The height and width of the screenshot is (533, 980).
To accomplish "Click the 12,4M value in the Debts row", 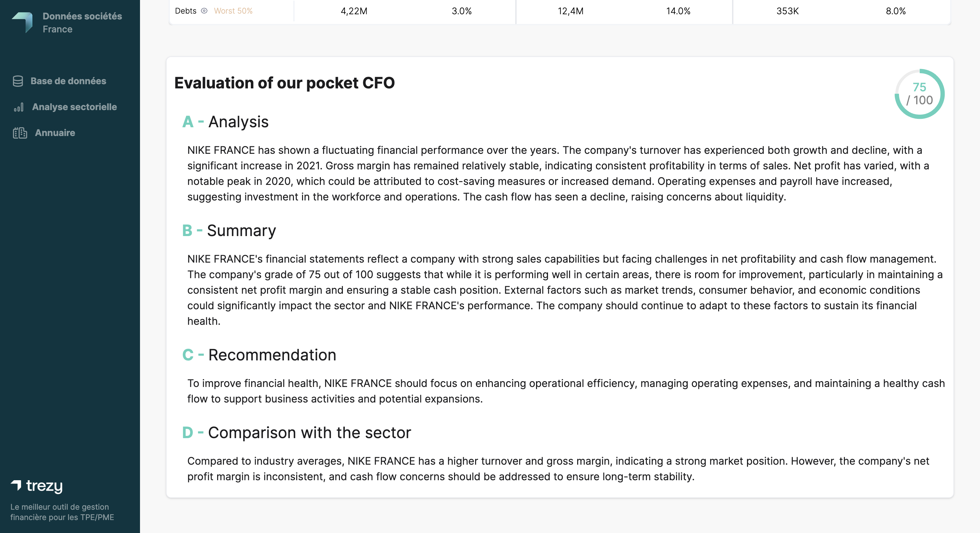I will pos(570,11).
